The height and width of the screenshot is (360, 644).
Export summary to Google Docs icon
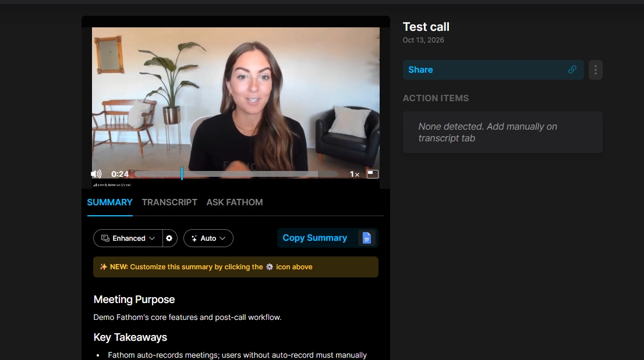(367, 238)
